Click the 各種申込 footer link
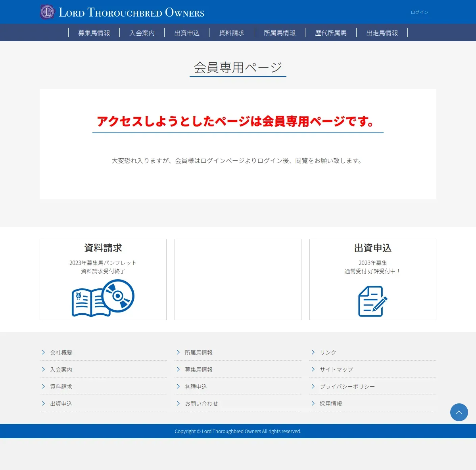 click(x=196, y=386)
